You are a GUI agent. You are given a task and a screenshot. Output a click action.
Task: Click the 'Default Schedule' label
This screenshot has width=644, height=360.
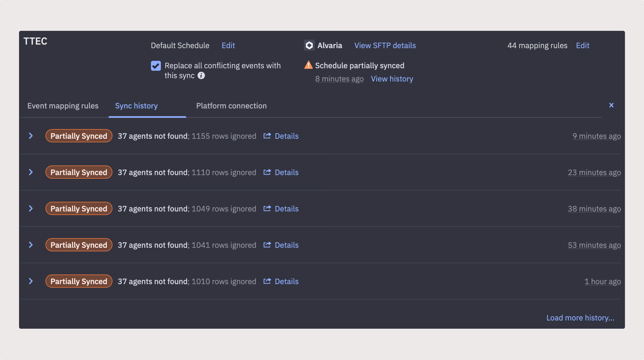point(180,45)
